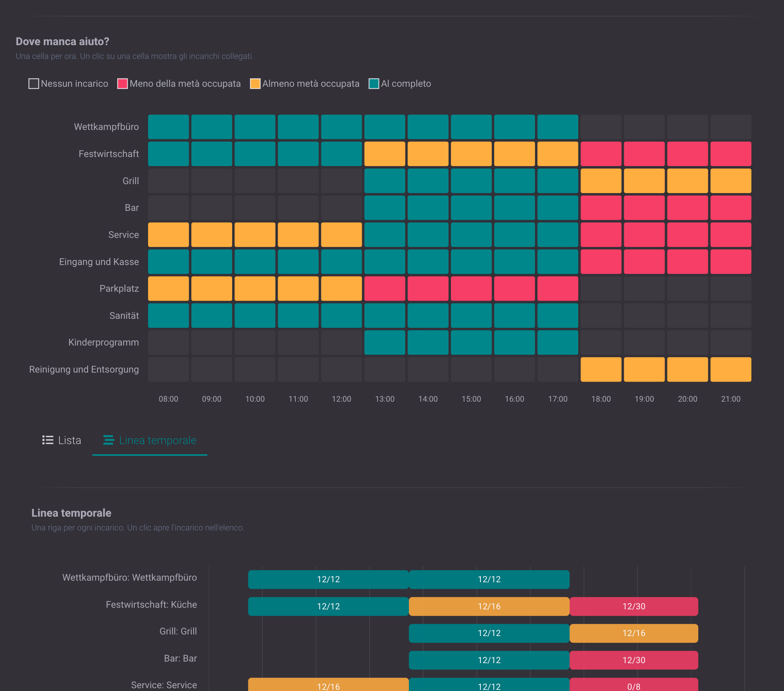This screenshot has width=784, height=691.
Task: Open Festwirtschaft cell at 13:00
Action: click(x=385, y=154)
